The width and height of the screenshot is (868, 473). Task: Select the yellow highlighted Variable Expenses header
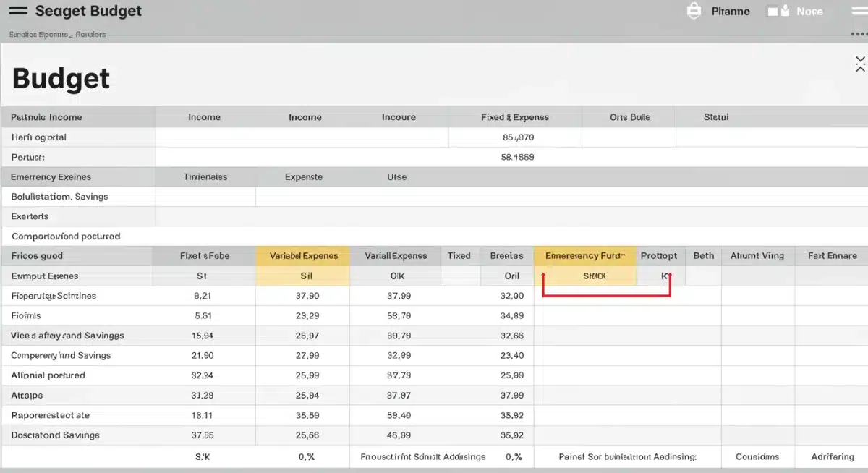[302, 256]
